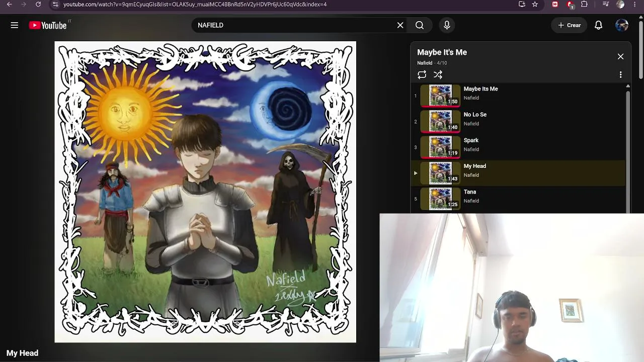644x362 pixels.
Task: Start voice search with the microphone
Action: point(447,25)
